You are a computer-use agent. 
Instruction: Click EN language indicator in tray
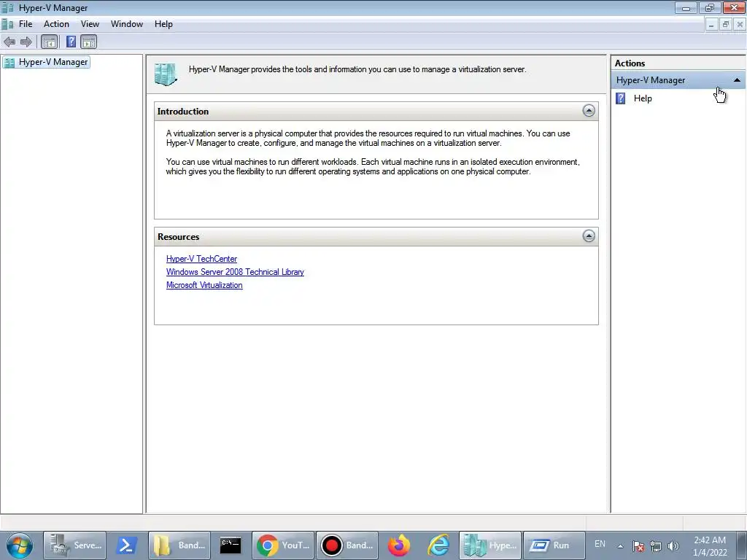coord(600,544)
